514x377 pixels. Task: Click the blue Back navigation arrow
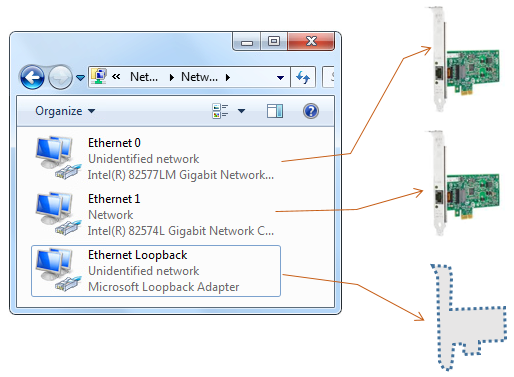[32, 77]
